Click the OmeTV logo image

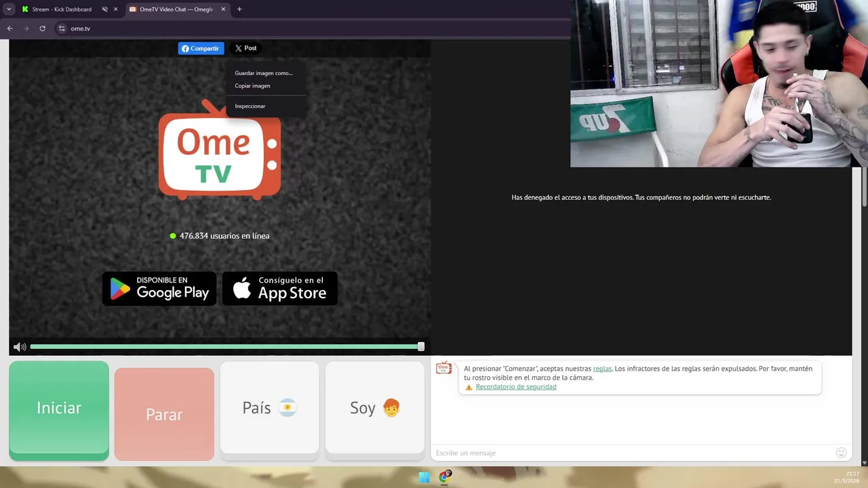click(x=220, y=150)
